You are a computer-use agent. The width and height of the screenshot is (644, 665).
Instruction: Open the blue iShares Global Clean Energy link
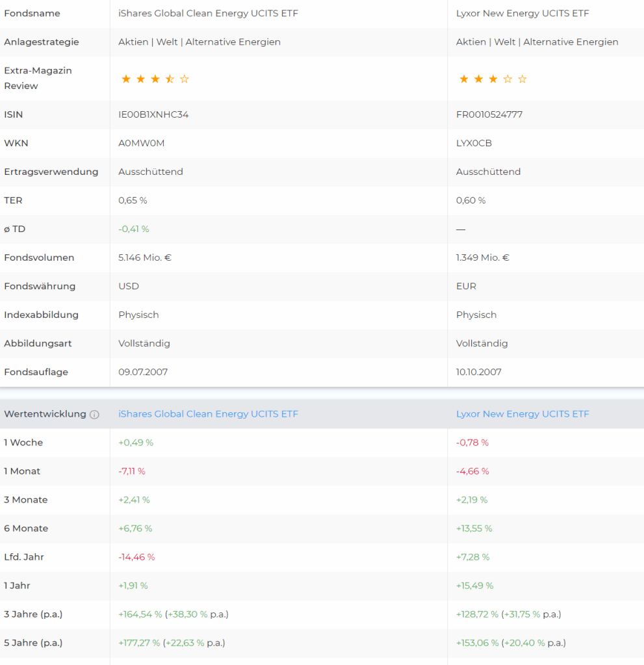pyautogui.click(x=208, y=414)
